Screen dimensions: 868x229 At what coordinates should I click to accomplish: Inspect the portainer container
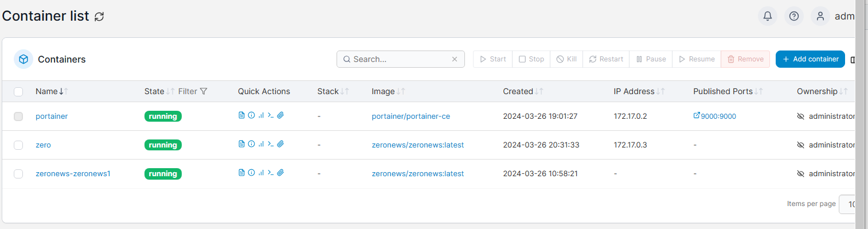pos(251,115)
